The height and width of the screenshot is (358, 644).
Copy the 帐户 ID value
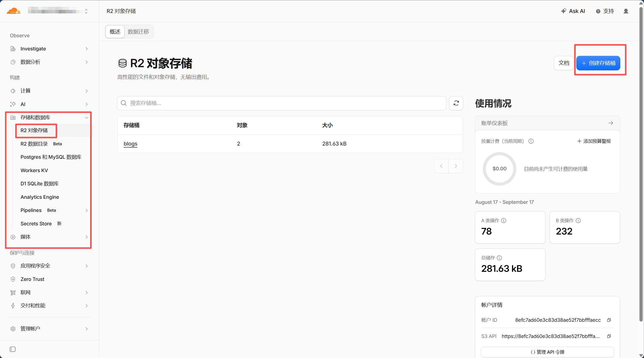click(x=609, y=320)
